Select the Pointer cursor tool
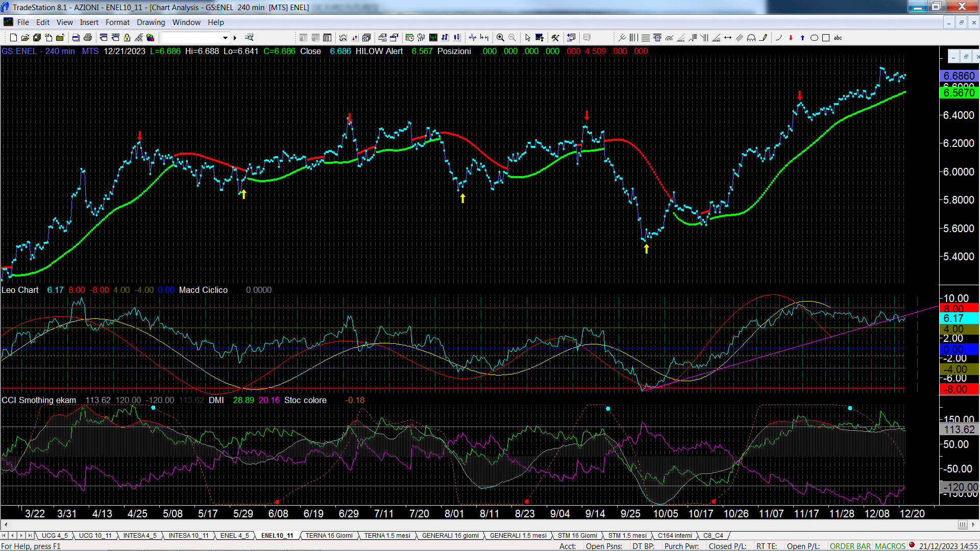The image size is (980, 551). pyautogui.click(x=528, y=37)
